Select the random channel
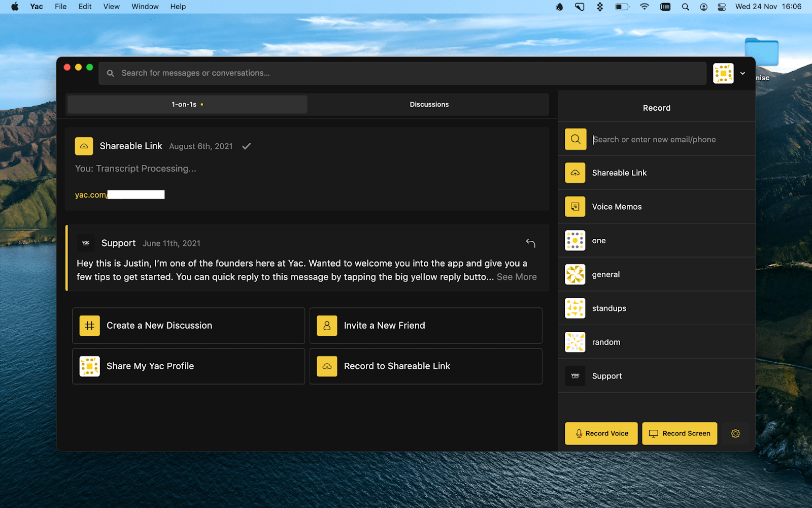The height and width of the screenshot is (508, 812). [657, 342]
